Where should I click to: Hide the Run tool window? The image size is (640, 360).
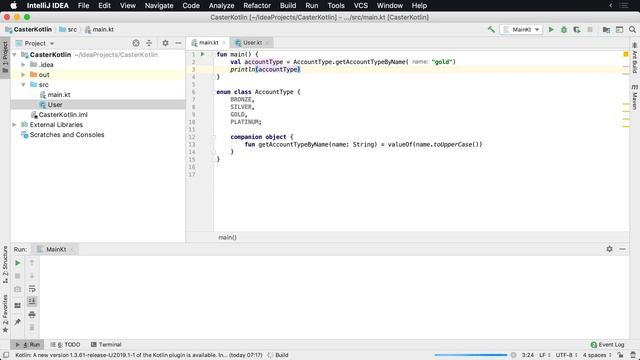click(x=622, y=249)
